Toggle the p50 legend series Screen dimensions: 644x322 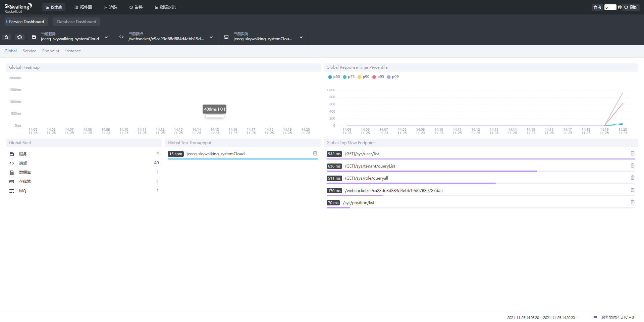tap(334, 77)
